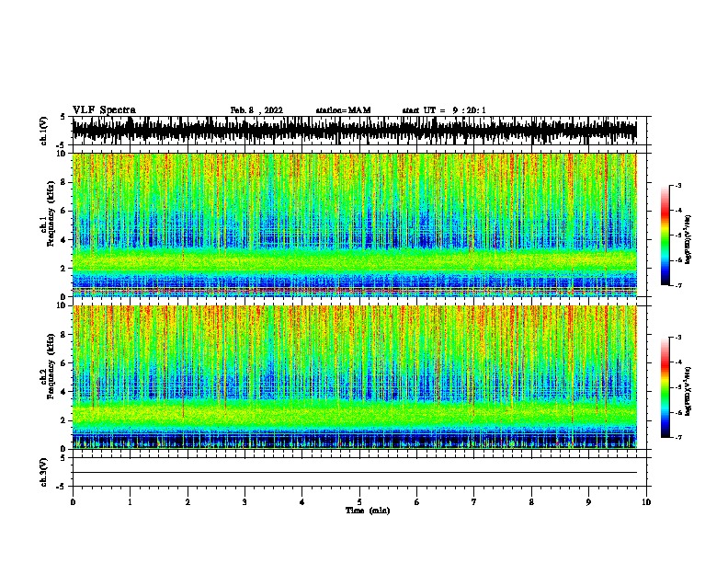Click the ch.2 spectrogram plot

pos(355,377)
